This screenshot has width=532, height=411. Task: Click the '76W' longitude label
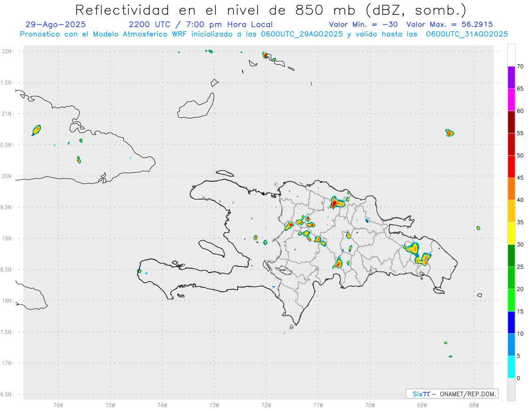click(x=58, y=405)
